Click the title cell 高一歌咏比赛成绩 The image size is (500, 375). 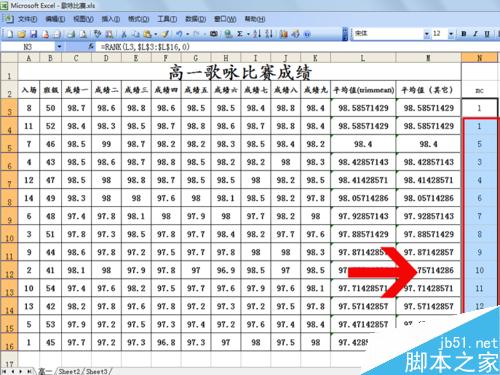coord(239,72)
